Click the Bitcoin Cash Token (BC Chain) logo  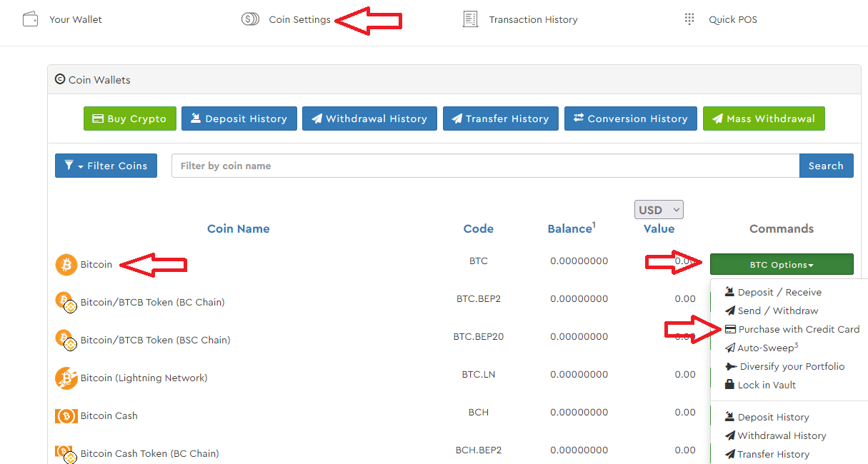[x=66, y=454]
